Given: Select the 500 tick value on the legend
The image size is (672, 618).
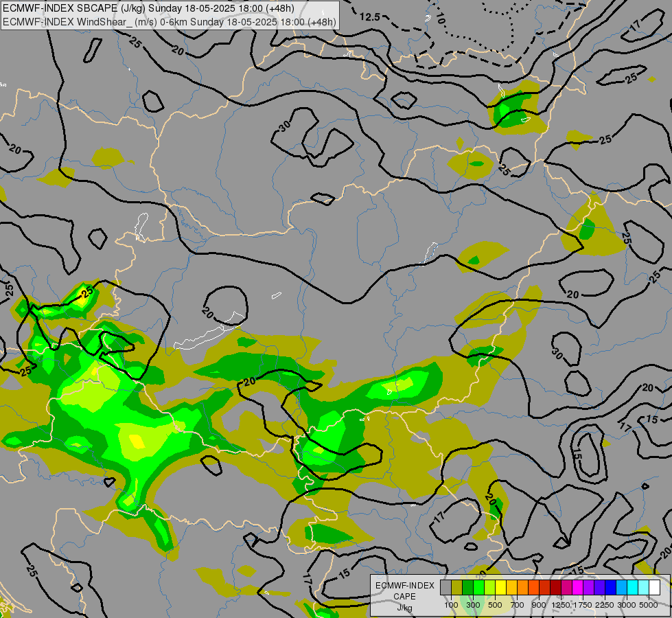Looking at the screenshot, I should (495, 605).
